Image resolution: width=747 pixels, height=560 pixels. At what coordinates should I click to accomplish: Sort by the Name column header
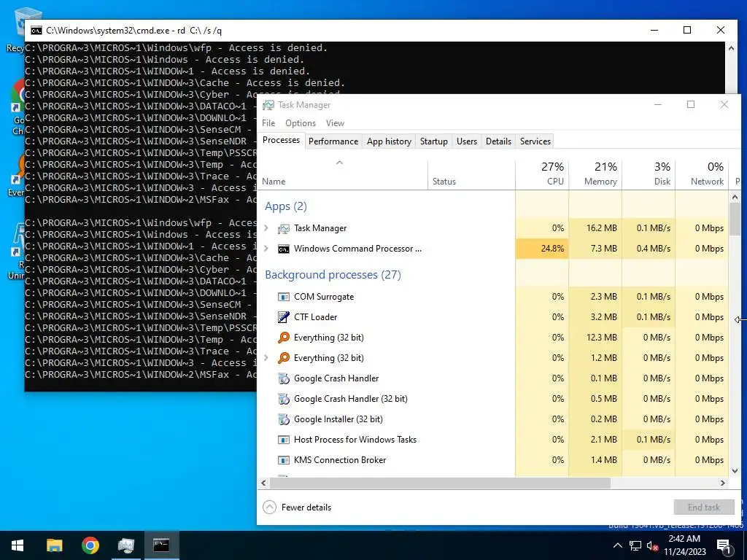coord(343,174)
